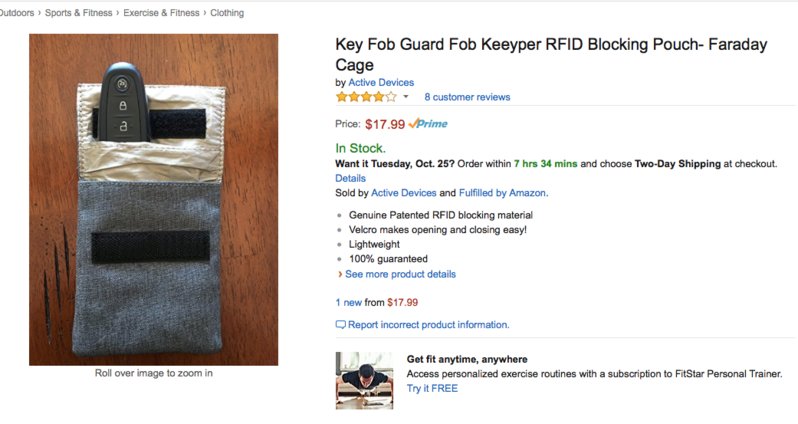Open the 1 new offer link
The width and height of the screenshot is (798, 424).
[x=348, y=302]
